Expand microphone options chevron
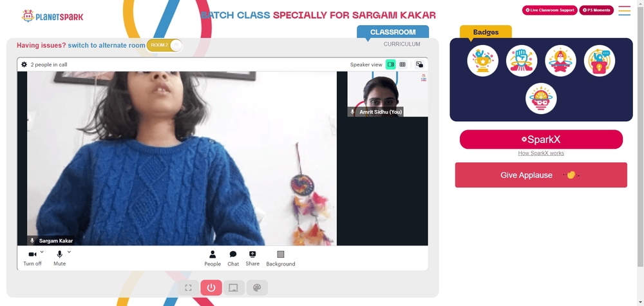 pos(69,252)
